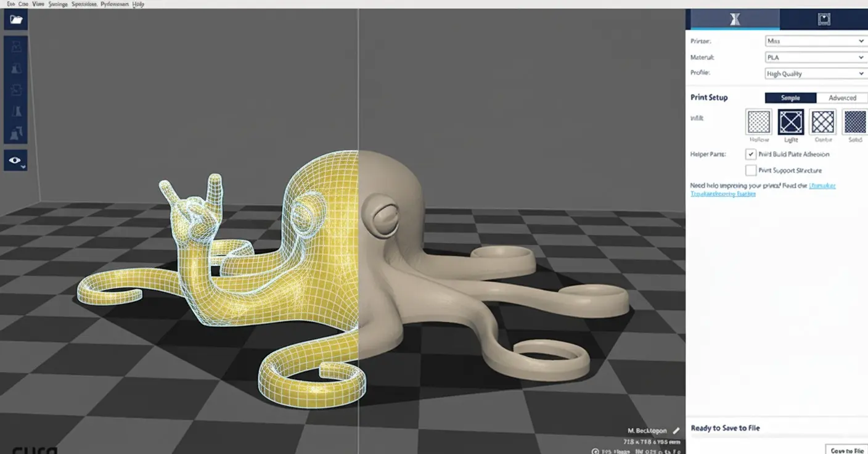Screen dimensions: 868x454
Task: Select the fourth dimmed tool in left toolbar
Action: [x=16, y=111]
